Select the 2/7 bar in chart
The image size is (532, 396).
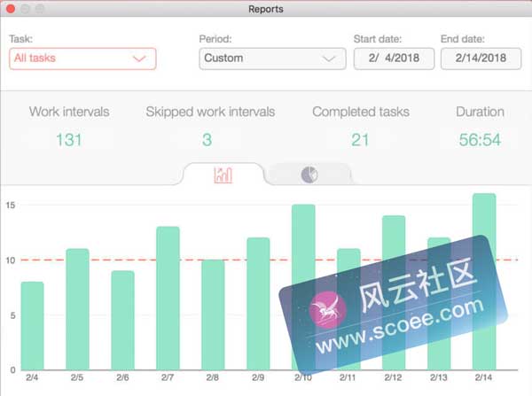click(x=168, y=298)
